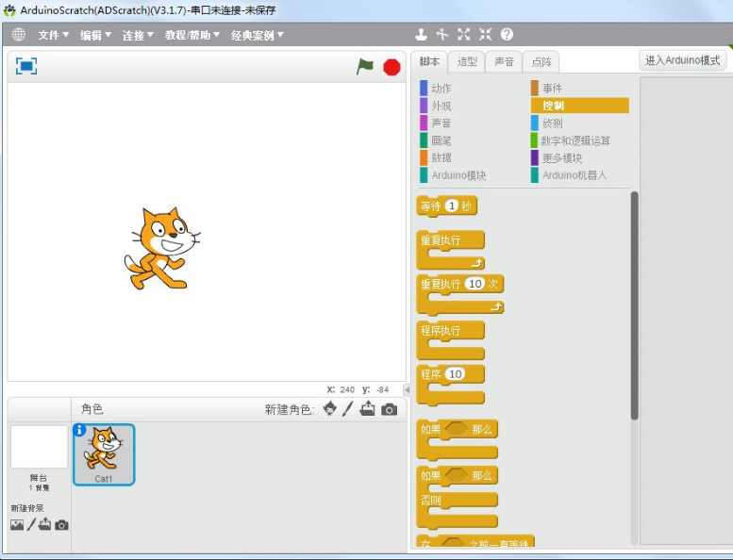Select the 声音 block category
Screen dimensions: 733x560
436,123
